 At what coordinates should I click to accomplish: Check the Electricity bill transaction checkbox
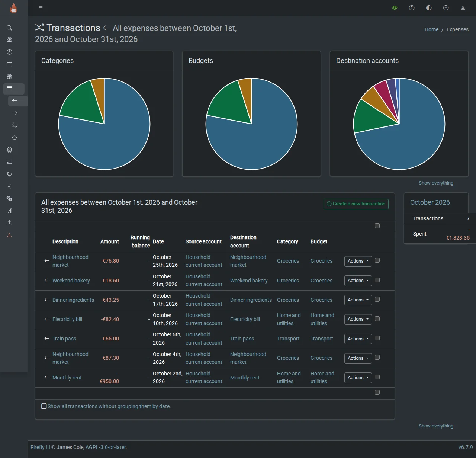click(x=377, y=319)
